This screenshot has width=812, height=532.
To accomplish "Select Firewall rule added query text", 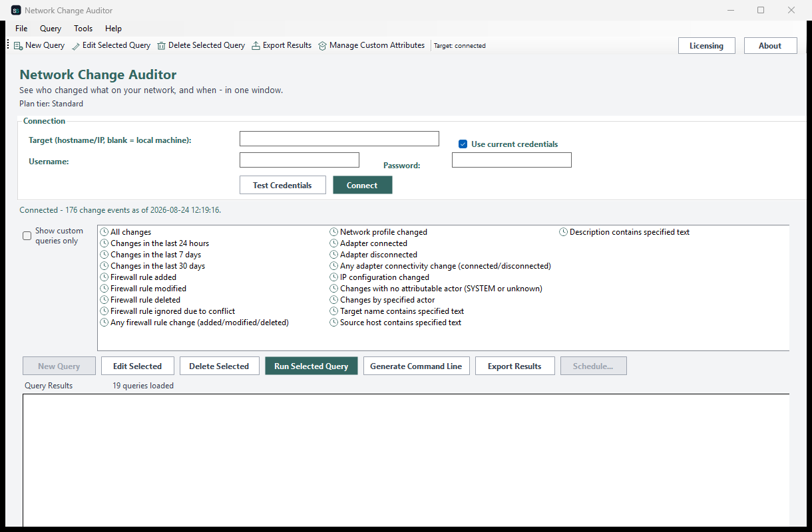I will [x=143, y=277].
